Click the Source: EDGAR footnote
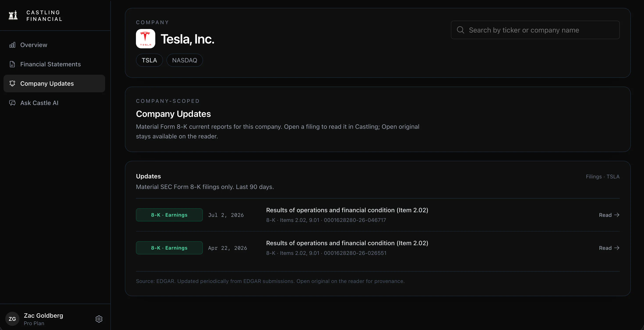The width and height of the screenshot is (644, 330). click(x=270, y=281)
